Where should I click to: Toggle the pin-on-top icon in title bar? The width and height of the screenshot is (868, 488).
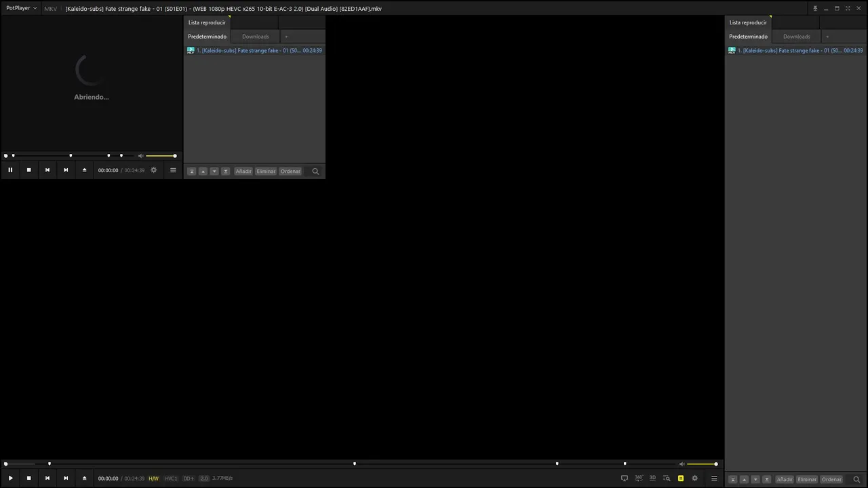815,8
